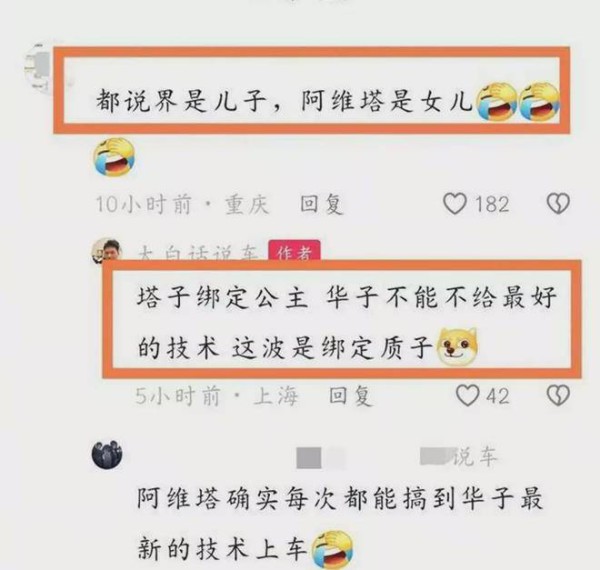Open the 大白话说车 username profile

point(197,252)
